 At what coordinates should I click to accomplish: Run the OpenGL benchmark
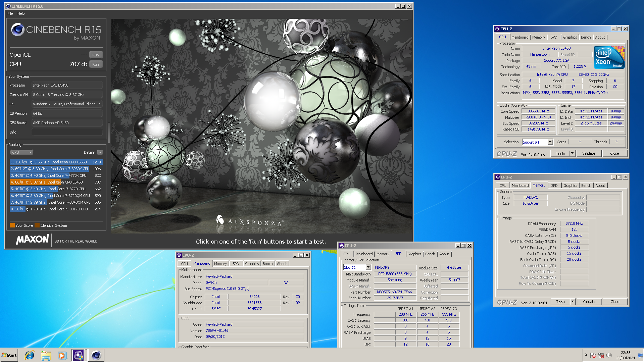[x=96, y=55]
